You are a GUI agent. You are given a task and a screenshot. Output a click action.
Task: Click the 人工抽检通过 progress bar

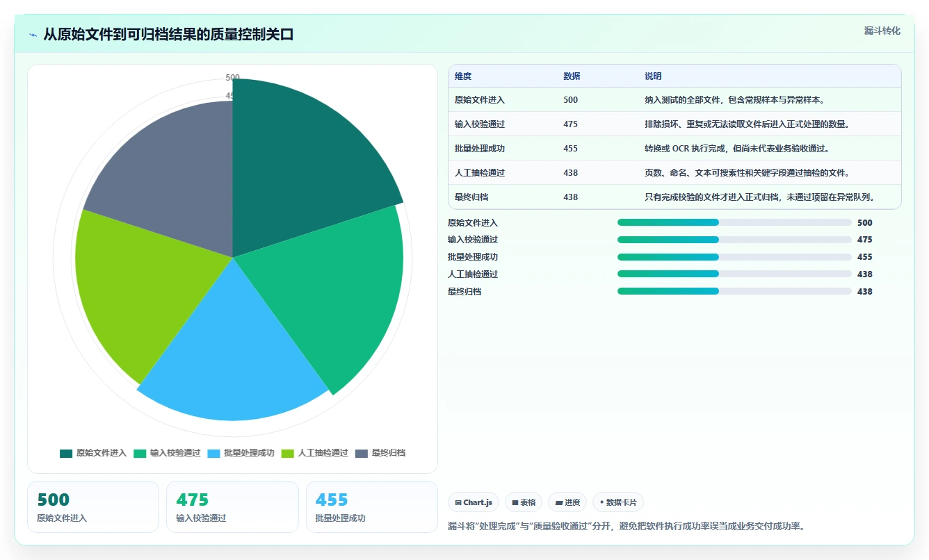click(x=734, y=274)
